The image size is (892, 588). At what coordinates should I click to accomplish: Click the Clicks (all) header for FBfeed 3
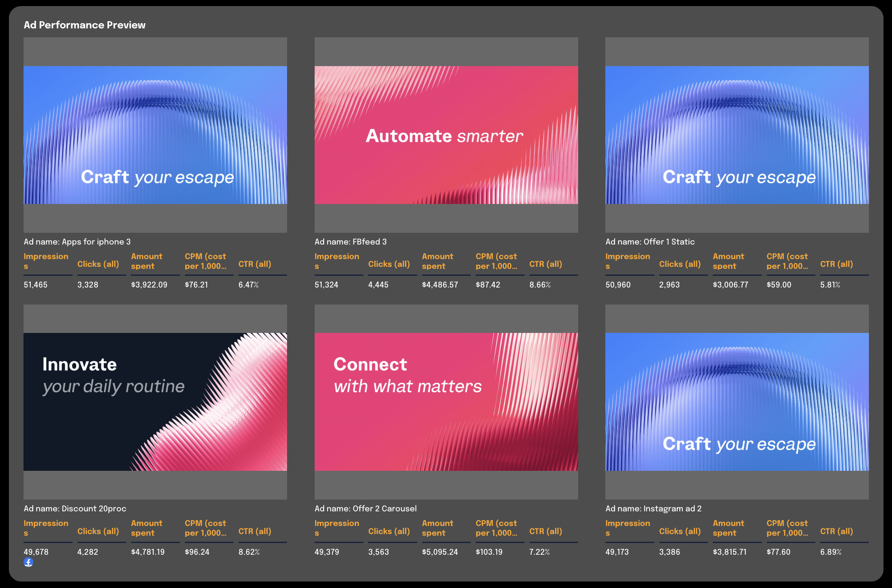click(x=389, y=264)
